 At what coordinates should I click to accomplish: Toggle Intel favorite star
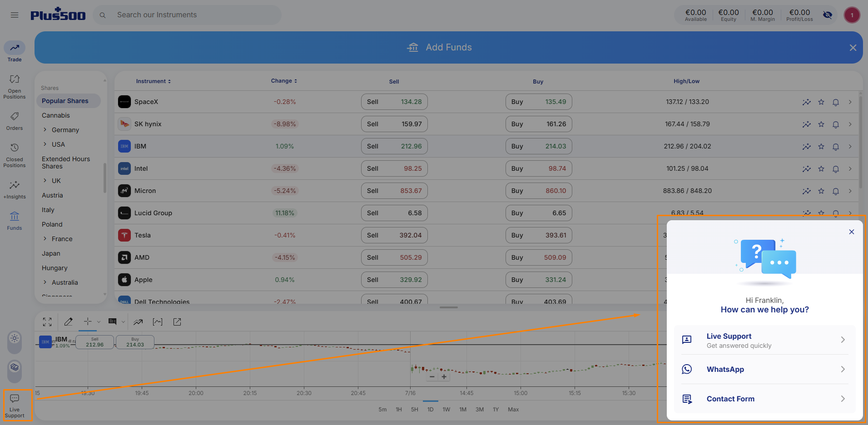821,169
